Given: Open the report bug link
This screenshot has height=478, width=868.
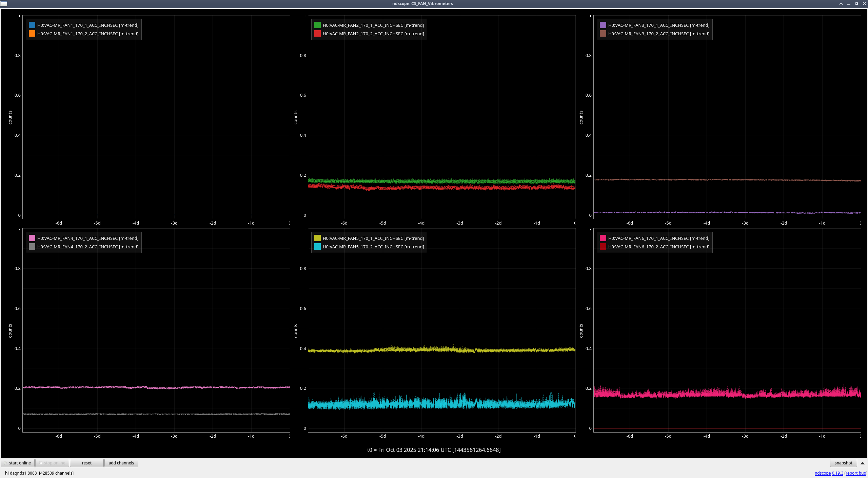Looking at the screenshot, I should [856, 473].
